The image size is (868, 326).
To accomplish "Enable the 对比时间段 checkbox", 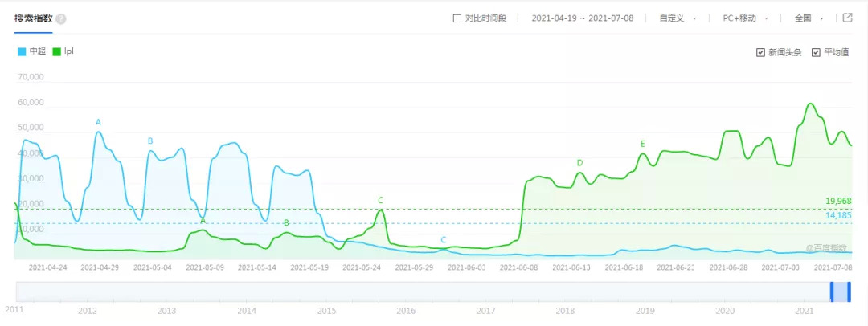I will coord(457,18).
